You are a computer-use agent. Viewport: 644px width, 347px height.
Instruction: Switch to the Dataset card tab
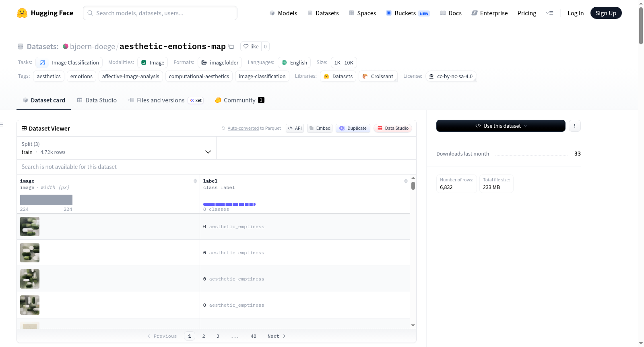pyautogui.click(x=44, y=100)
